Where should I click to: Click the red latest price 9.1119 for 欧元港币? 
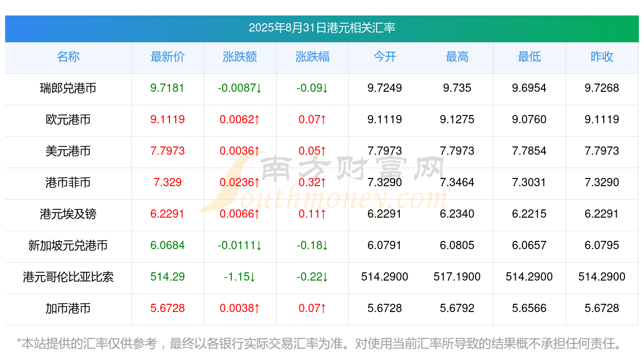167,120
